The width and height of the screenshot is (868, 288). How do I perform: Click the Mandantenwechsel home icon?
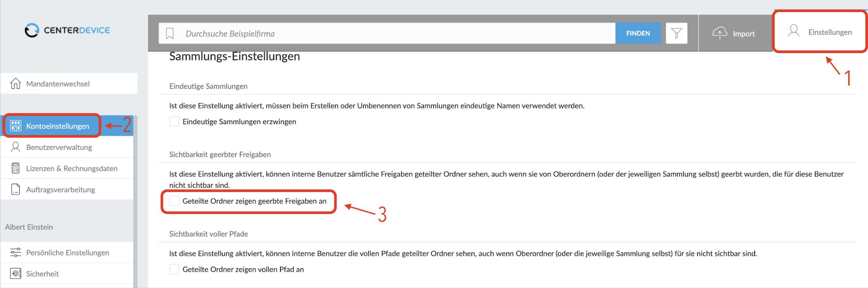coord(15,83)
